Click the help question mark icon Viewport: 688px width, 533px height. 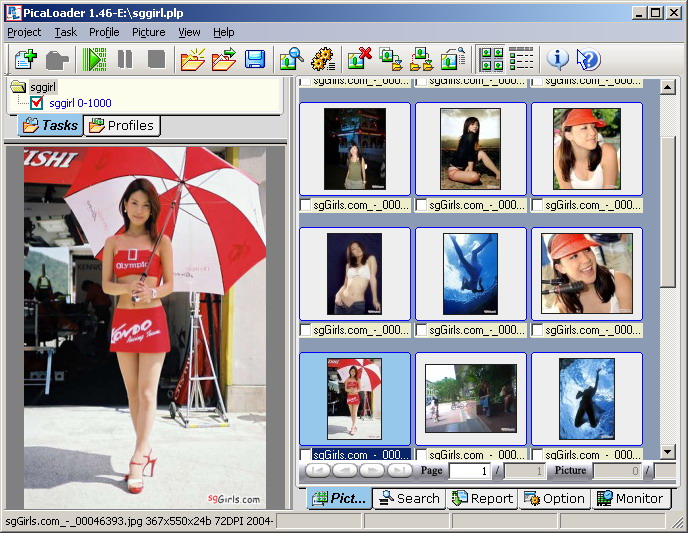point(588,59)
